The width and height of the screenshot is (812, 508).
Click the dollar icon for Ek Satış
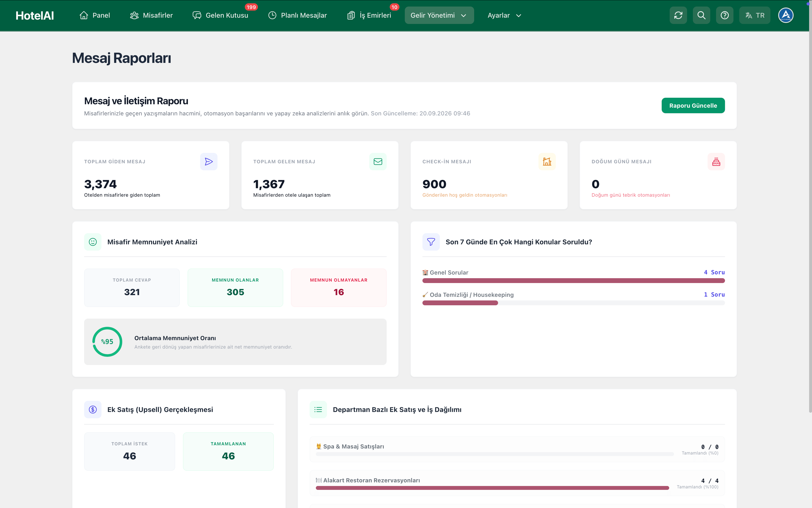(x=93, y=410)
